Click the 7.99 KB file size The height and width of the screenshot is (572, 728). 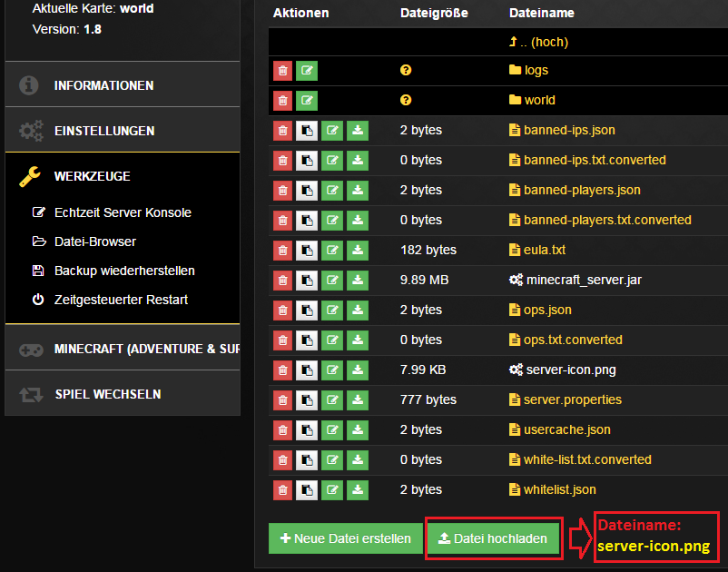423,370
